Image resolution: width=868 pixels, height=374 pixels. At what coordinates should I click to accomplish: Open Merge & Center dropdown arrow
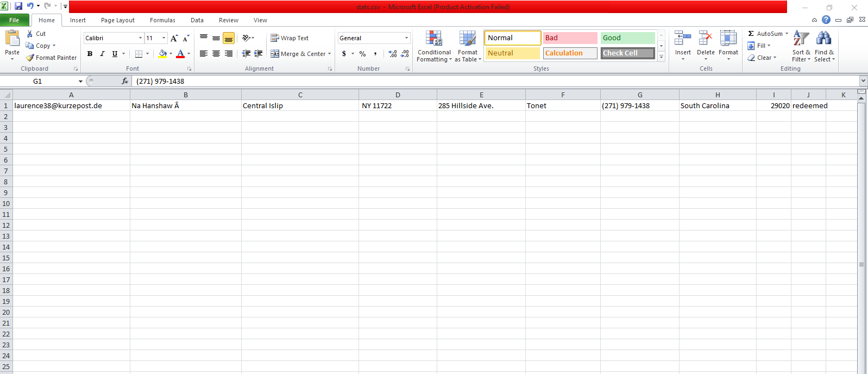coord(330,54)
